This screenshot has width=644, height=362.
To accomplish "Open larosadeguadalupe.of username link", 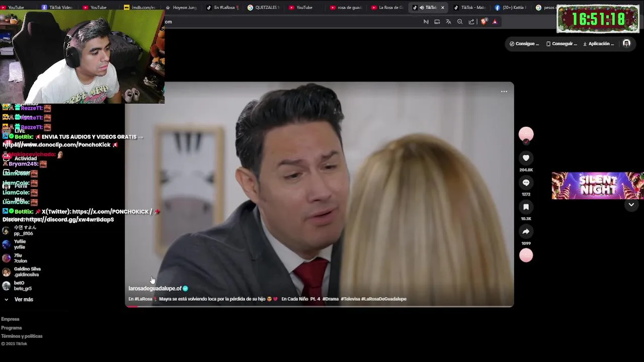I will (x=155, y=289).
